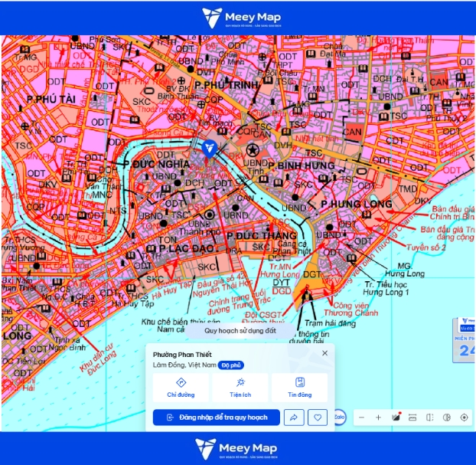
Task: Close the Phường Phan Thiết info card
Action: [324, 353]
